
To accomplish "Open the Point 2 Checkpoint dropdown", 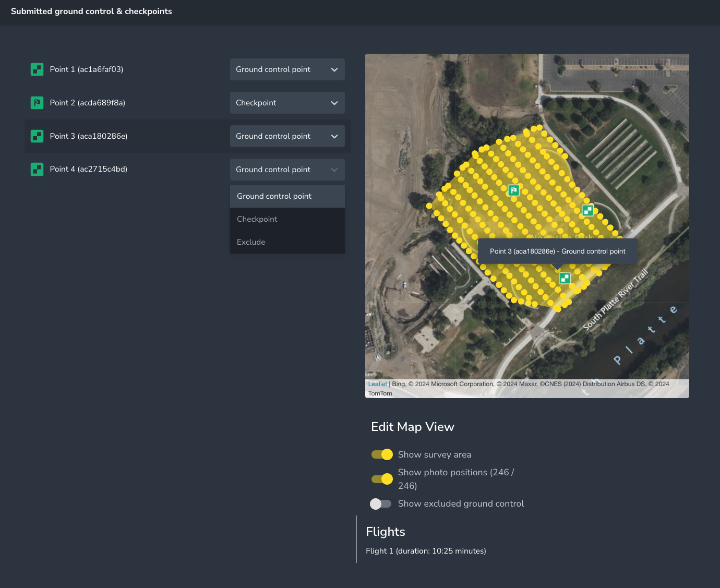I will tap(287, 103).
